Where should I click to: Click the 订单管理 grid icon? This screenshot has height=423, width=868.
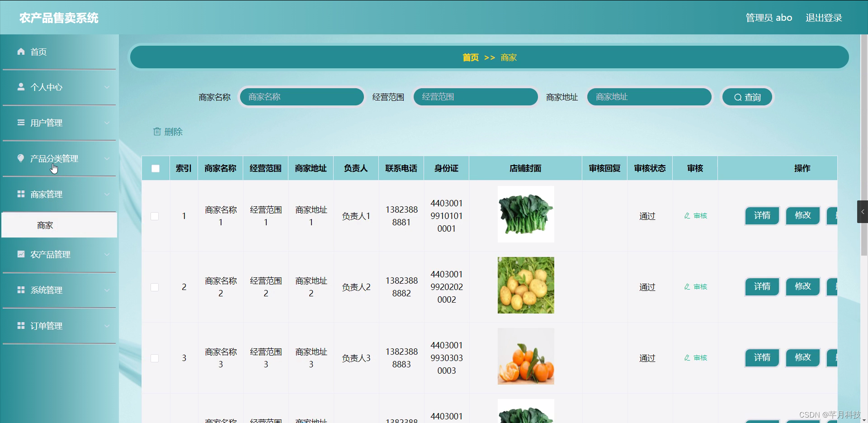pos(20,325)
